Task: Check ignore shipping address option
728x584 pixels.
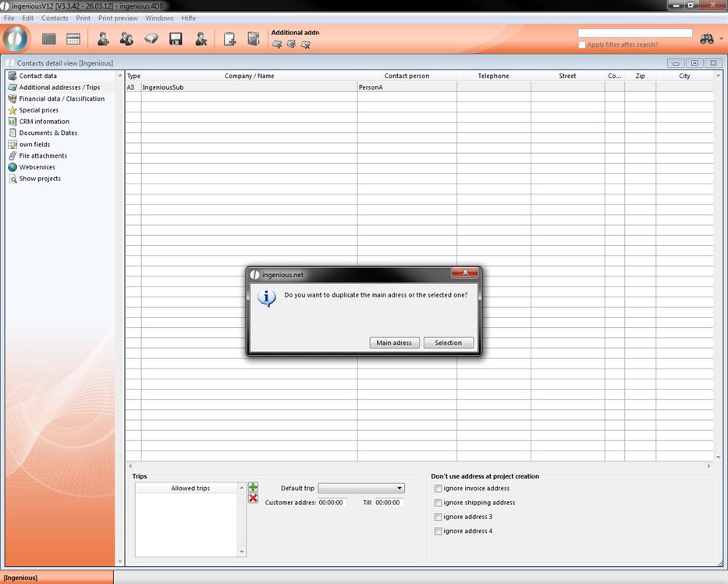Action: click(439, 503)
